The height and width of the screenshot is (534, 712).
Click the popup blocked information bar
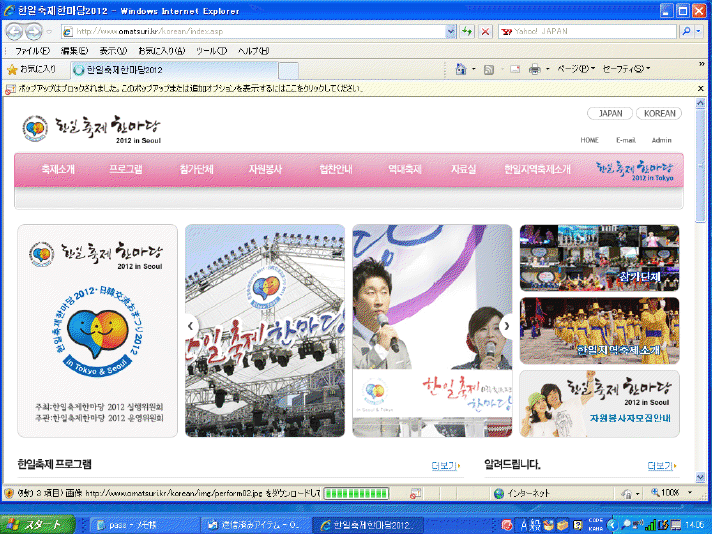350,89
